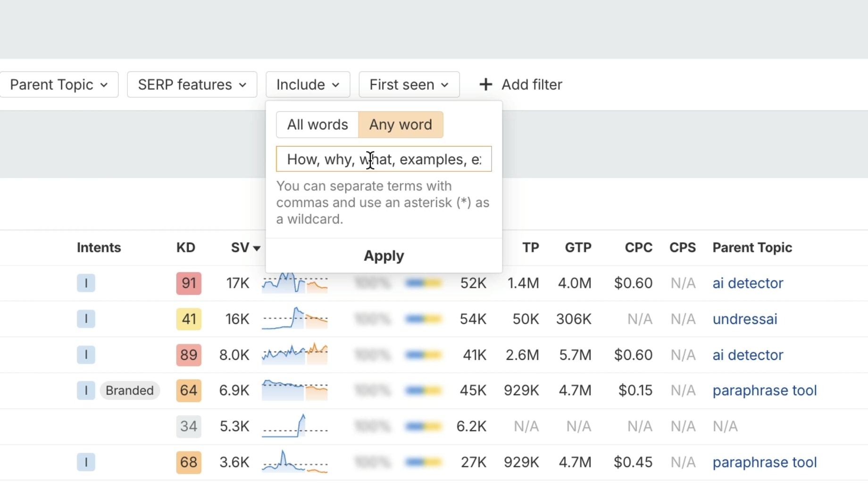
Task: Toggle the Branded tag in the intents column
Action: [x=130, y=391]
